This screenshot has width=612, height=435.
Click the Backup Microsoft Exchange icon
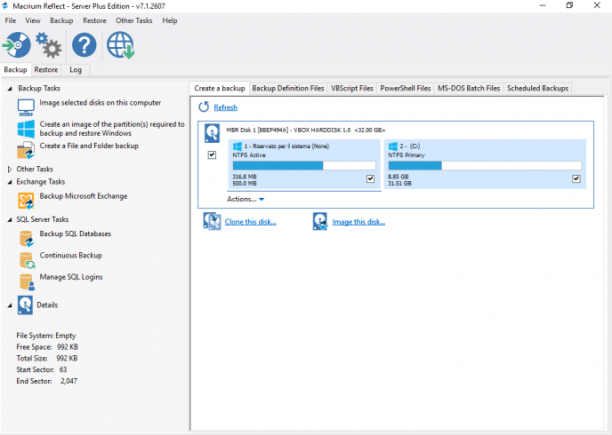click(x=26, y=201)
